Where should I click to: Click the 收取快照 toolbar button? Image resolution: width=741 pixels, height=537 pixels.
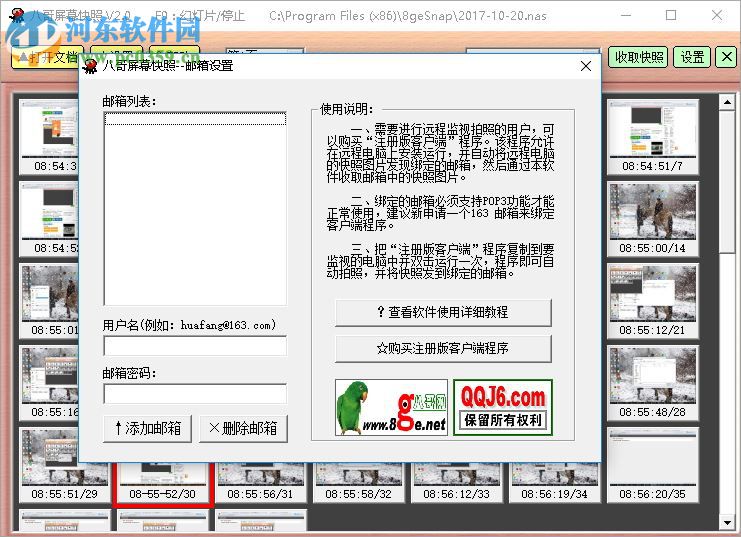(638, 57)
